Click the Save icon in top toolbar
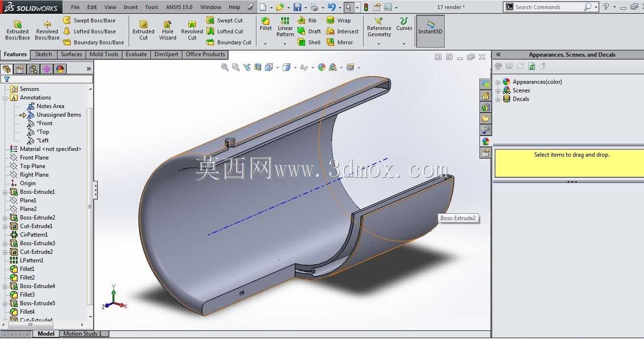The height and width of the screenshot is (339, 644). (x=297, y=7)
